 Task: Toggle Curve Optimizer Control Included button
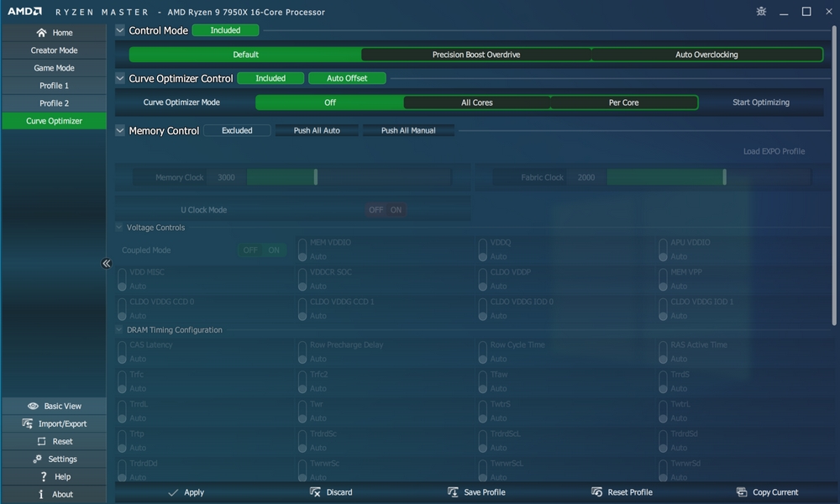tap(270, 78)
